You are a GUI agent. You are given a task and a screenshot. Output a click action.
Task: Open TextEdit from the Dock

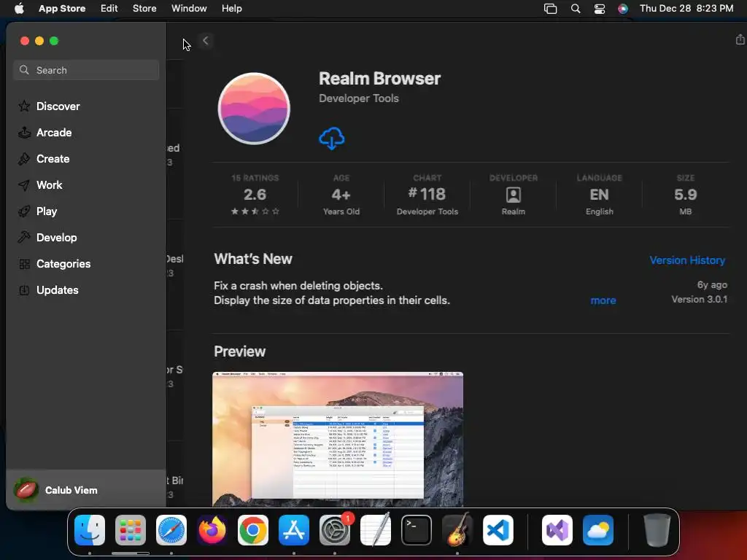(x=376, y=530)
